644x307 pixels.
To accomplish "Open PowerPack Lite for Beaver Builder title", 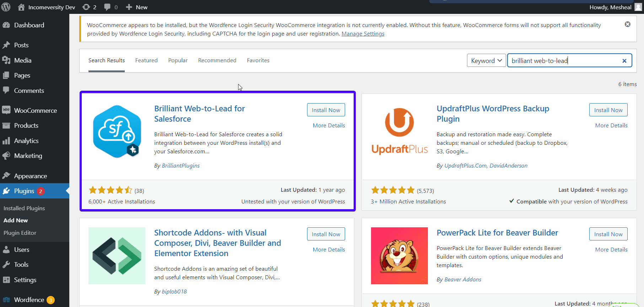I will pos(497,233).
